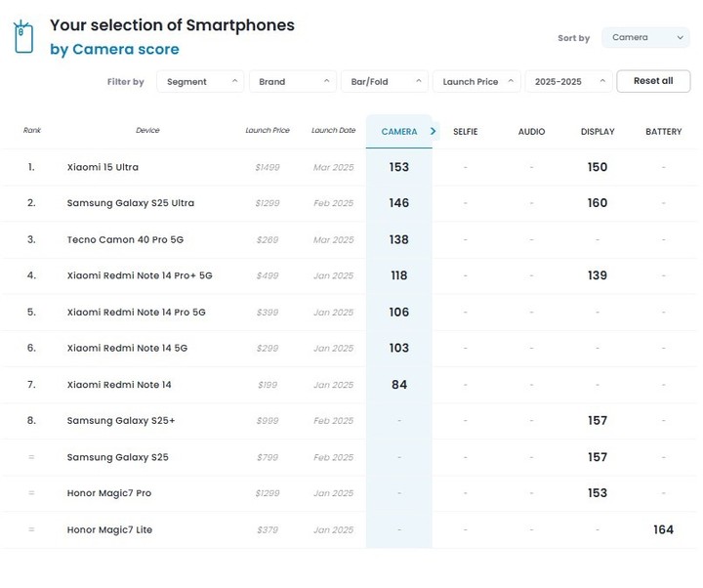
Task: Click the Reset all button
Action: coord(653,81)
